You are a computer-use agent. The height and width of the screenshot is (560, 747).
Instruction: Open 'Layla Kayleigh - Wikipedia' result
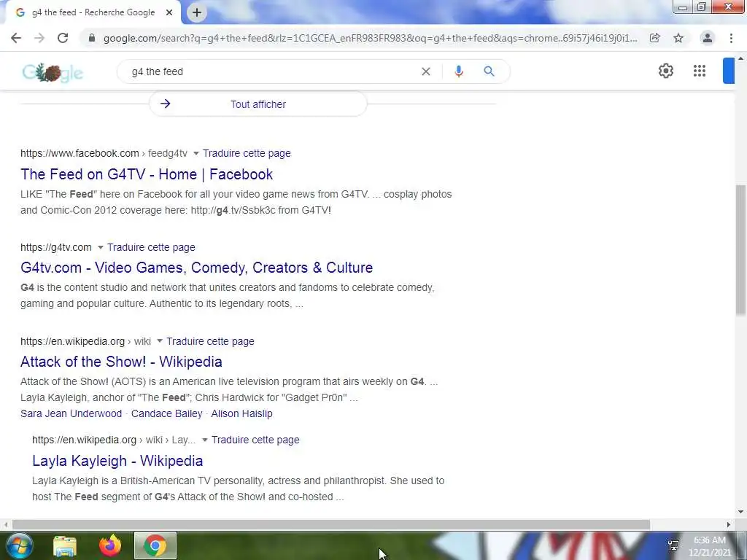tap(117, 461)
